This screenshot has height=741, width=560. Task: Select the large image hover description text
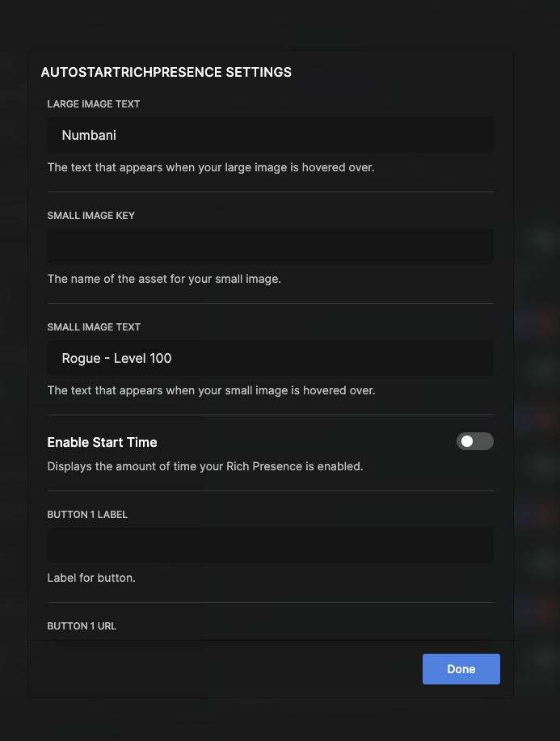(x=211, y=167)
